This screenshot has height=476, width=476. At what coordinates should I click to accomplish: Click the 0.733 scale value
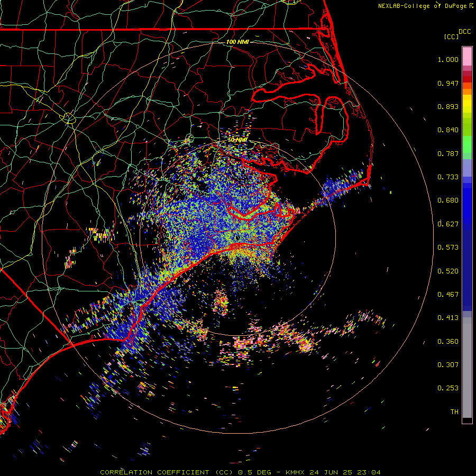[448, 177]
